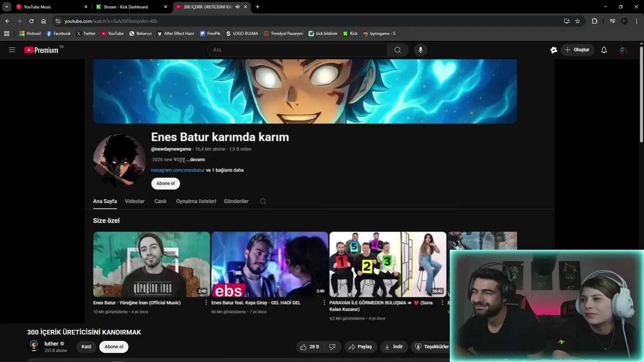Open the bookmarks bar apps grid
Image resolution: width=644 pixels, height=362 pixels.
coord(7,34)
